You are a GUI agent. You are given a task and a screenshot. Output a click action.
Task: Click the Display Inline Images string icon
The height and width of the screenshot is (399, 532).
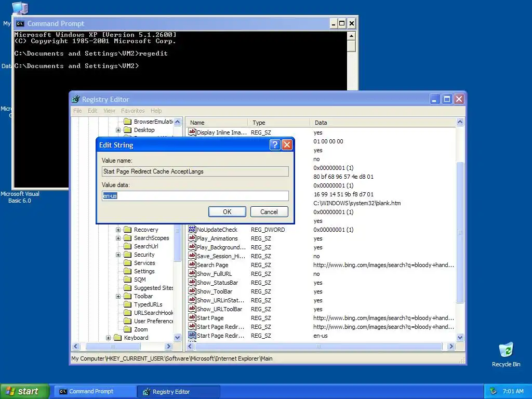tap(192, 132)
